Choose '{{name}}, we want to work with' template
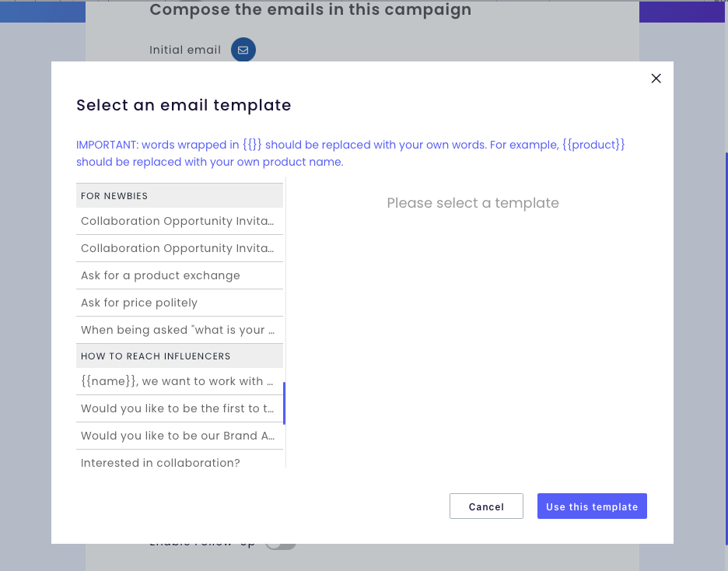 tap(177, 381)
